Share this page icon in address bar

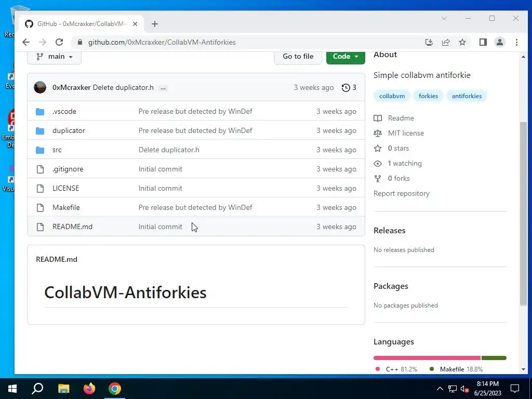point(445,42)
